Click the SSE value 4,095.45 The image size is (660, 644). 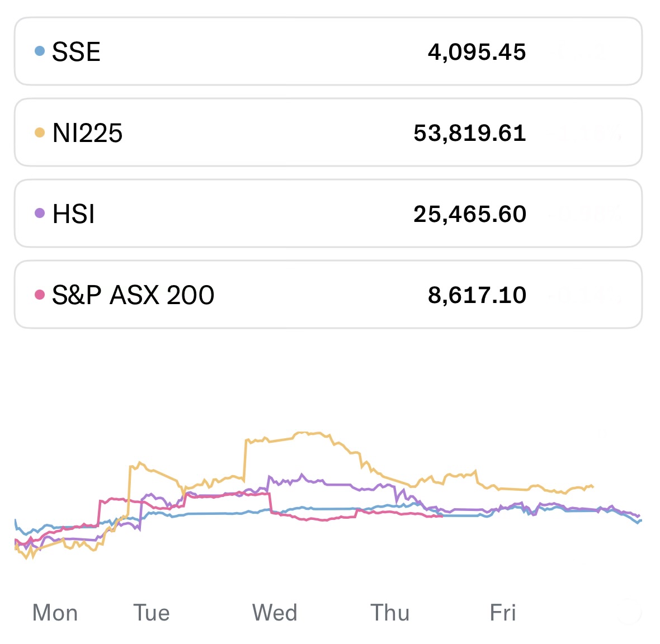click(477, 52)
